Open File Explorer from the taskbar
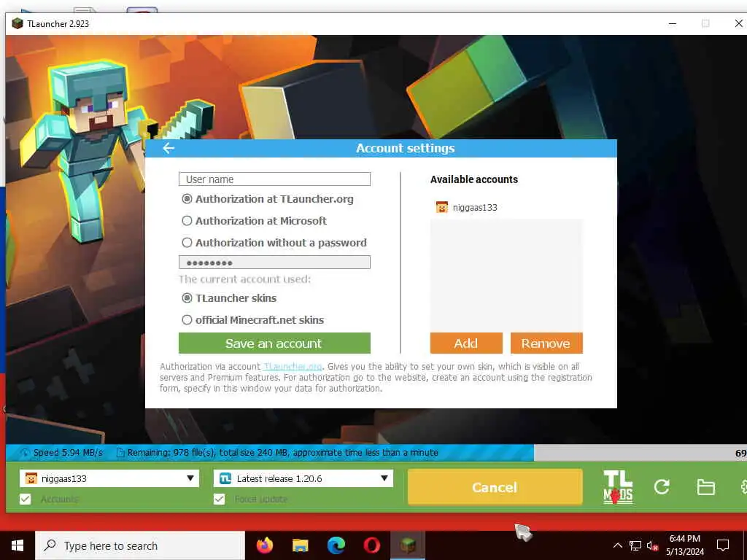The height and width of the screenshot is (560, 747). pos(300,545)
